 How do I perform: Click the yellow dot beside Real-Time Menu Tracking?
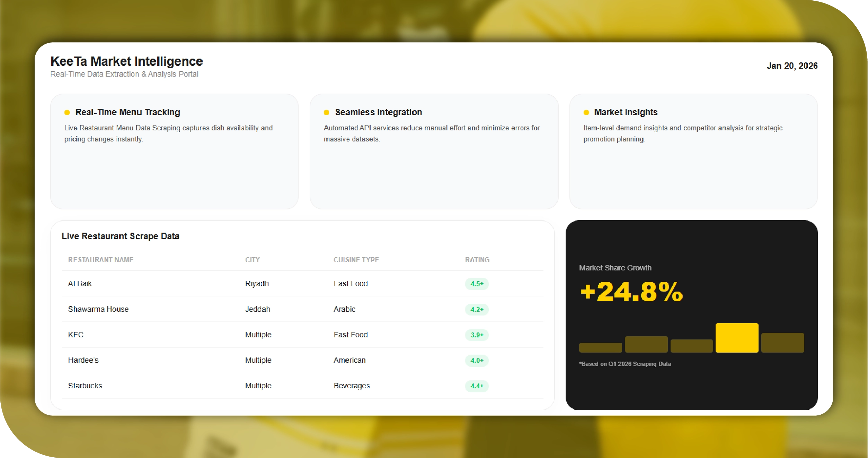67,112
